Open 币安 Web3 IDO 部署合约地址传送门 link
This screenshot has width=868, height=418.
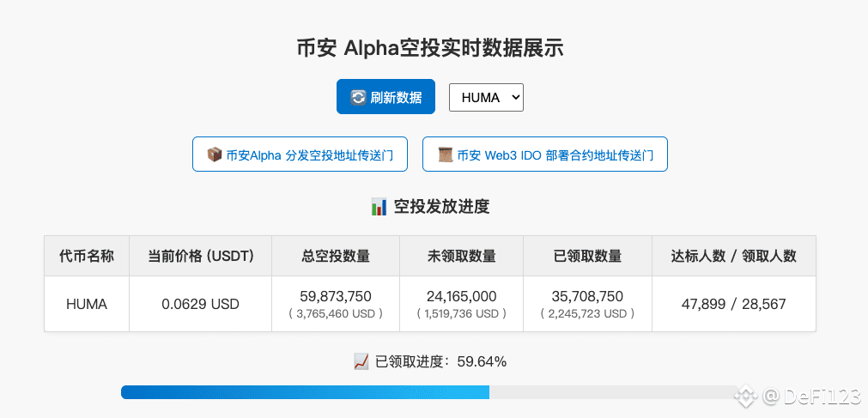[544, 154]
